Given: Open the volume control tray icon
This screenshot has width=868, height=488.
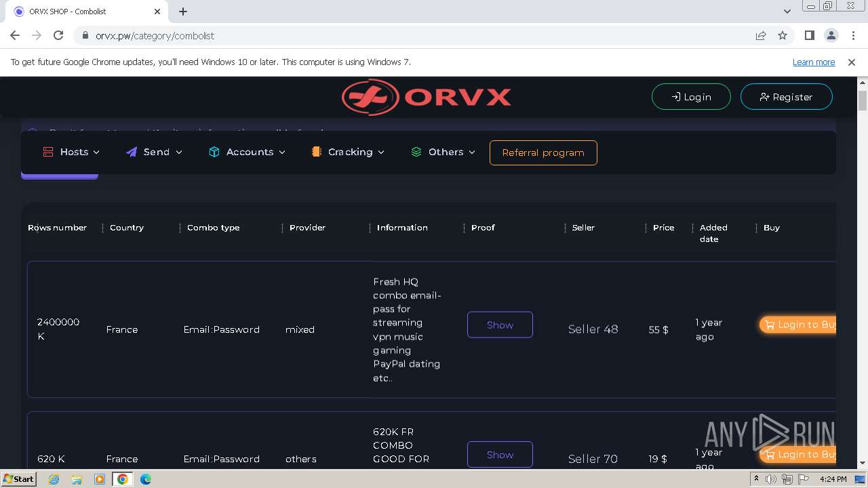Looking at the screenshot, I should coord(771,479).
